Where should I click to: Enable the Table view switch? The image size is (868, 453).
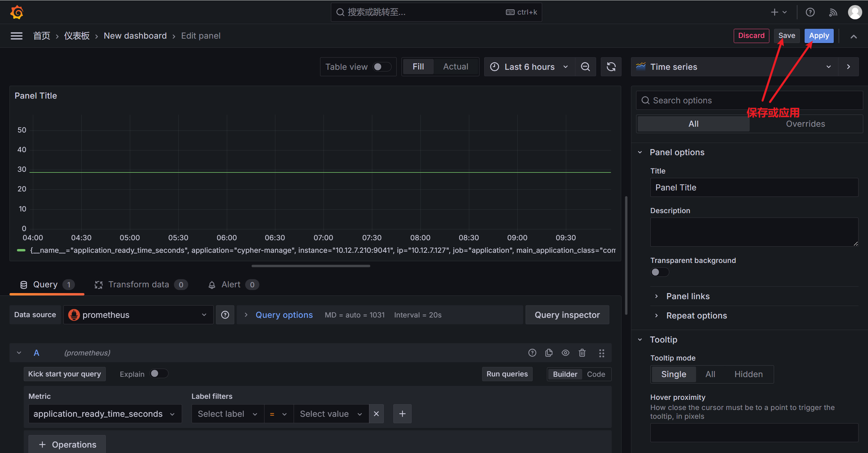pyautogui.click(x=382, y=67)
